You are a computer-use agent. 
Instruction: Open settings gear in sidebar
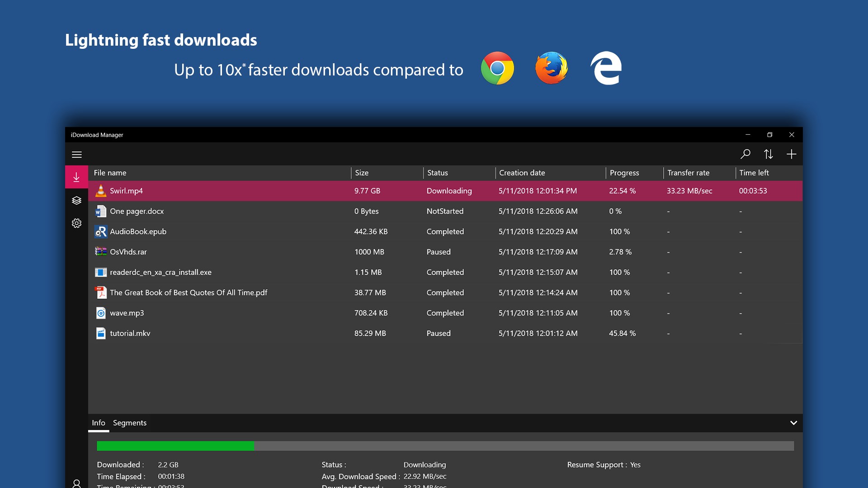pyautogui.click(x=76, y=223)
